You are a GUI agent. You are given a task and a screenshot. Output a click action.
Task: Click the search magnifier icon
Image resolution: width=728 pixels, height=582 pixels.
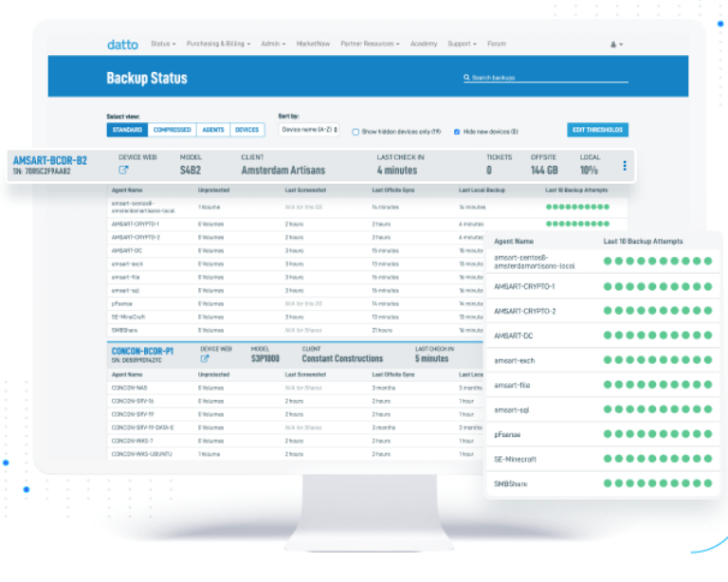(466, 78)
